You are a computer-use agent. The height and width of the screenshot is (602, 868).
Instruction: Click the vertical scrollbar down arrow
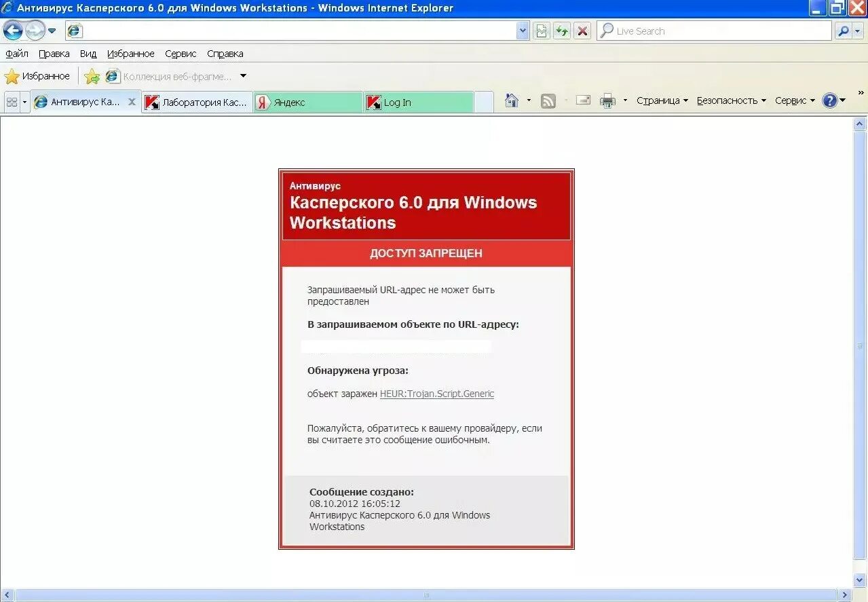[861, 580]
